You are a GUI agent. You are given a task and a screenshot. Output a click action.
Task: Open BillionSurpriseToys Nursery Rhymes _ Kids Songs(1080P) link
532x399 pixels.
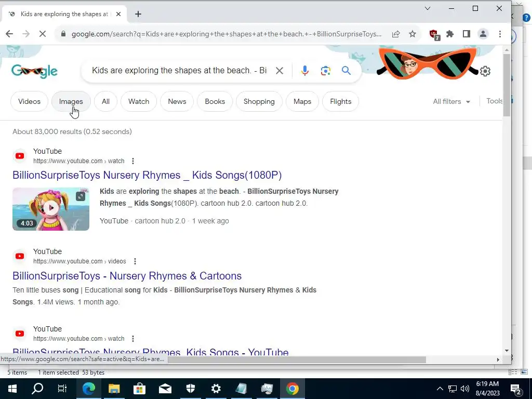(147, 175)
